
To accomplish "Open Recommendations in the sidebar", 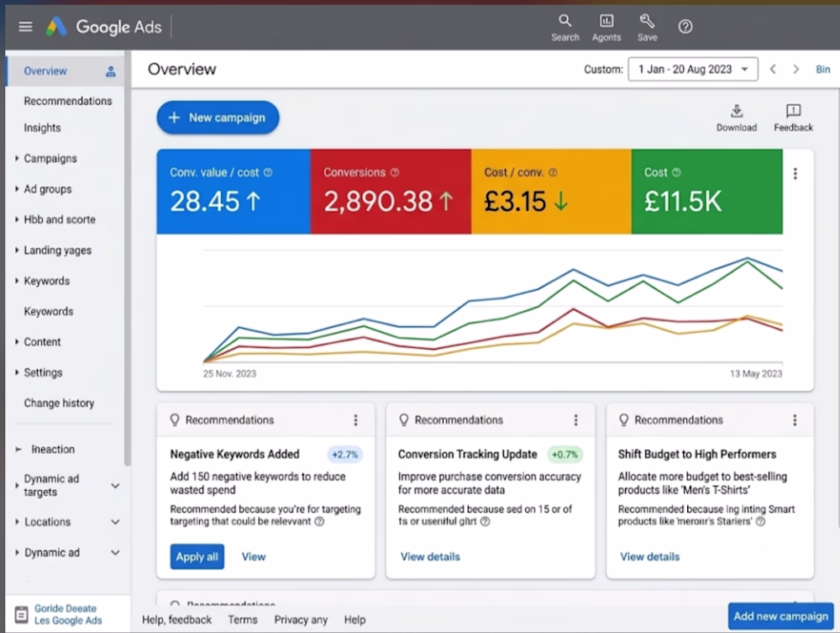I will pyautogui.click(x=67, y=102).
